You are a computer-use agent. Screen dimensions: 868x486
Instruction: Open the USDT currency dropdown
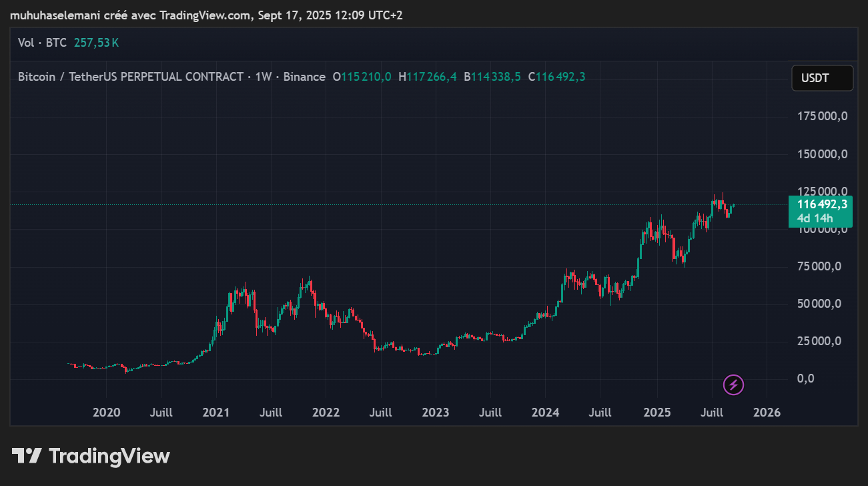pos(822,78)
